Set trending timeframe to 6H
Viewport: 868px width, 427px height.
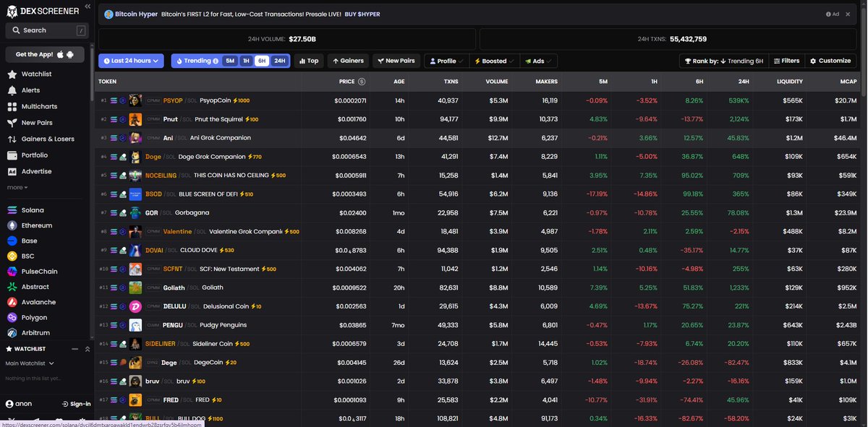tap(262, 61)
